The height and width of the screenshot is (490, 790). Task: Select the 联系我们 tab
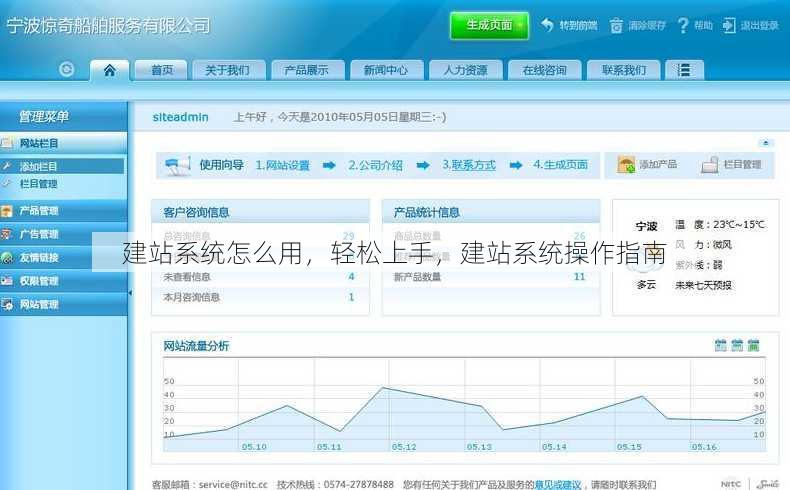click(624, 70)
